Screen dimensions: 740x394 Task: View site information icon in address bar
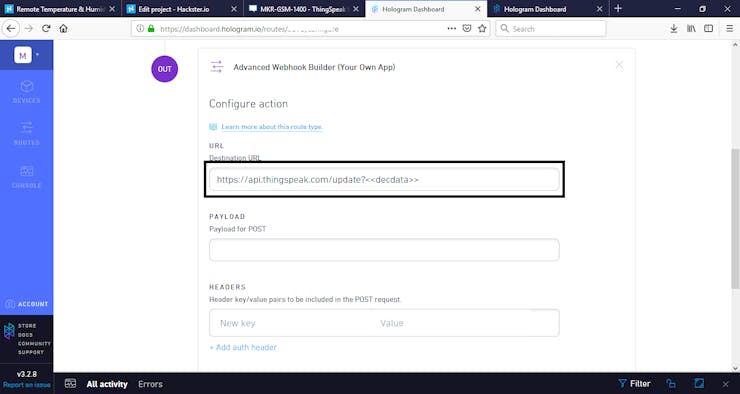(x=140, y=29)
